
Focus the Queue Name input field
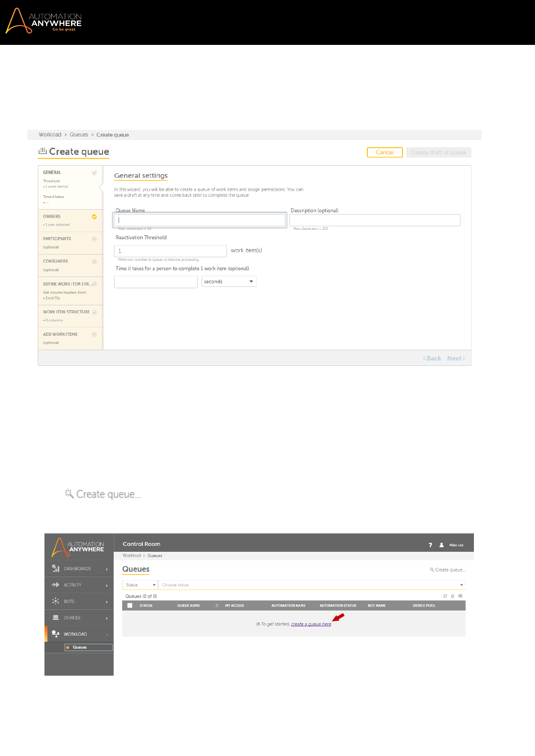pyautogui.click(x=200, y=220)
